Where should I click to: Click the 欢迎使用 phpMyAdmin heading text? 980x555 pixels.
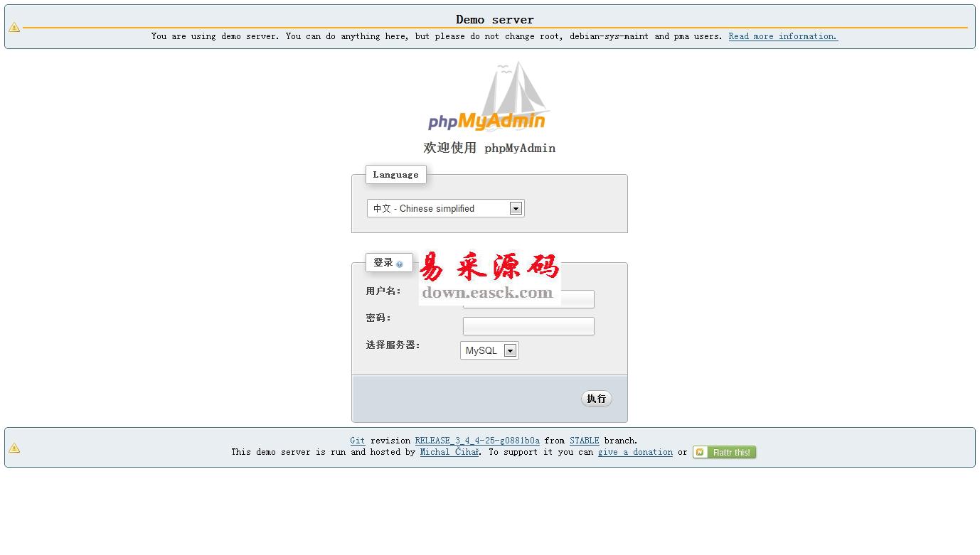(x=489, y=148)
